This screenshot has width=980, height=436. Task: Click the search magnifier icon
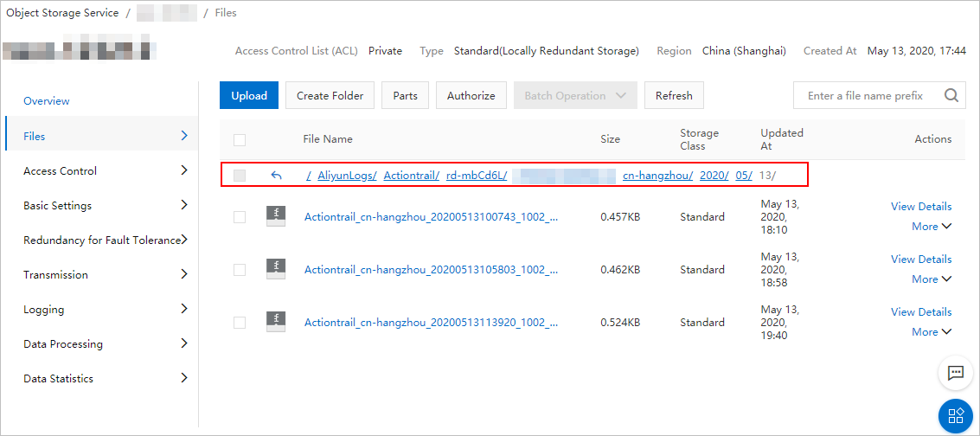(951, 95)
